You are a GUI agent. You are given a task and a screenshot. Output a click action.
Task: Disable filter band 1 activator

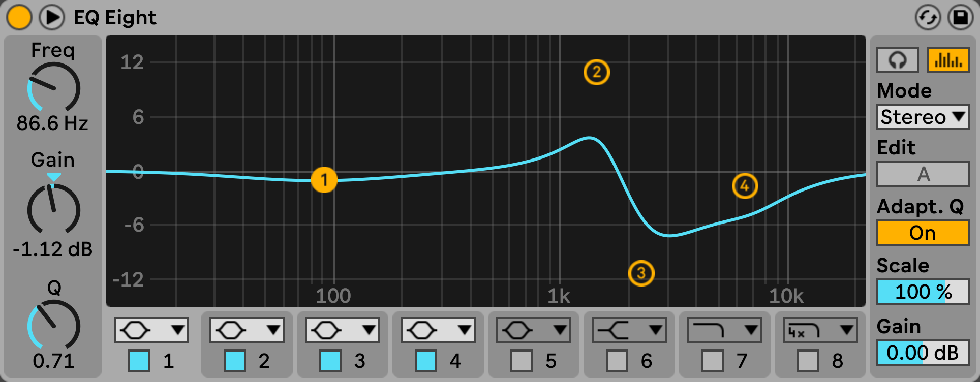click(x=139, y=361)
